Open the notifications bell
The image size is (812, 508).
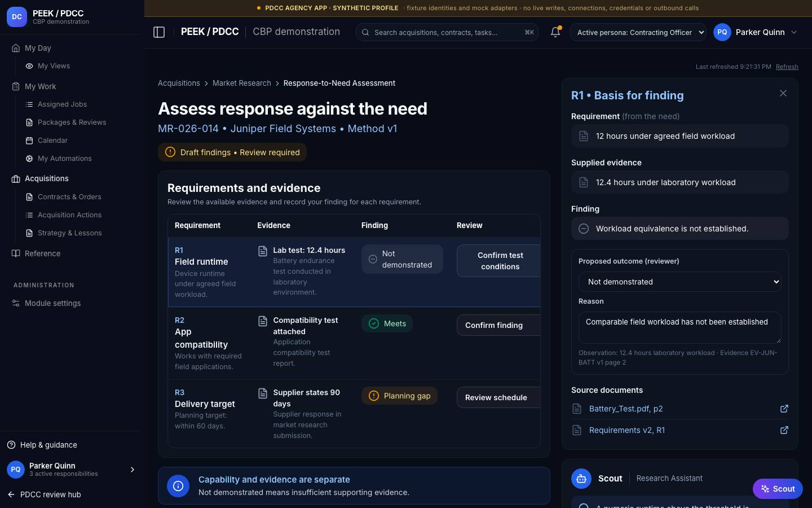click(x=555, y=32)
